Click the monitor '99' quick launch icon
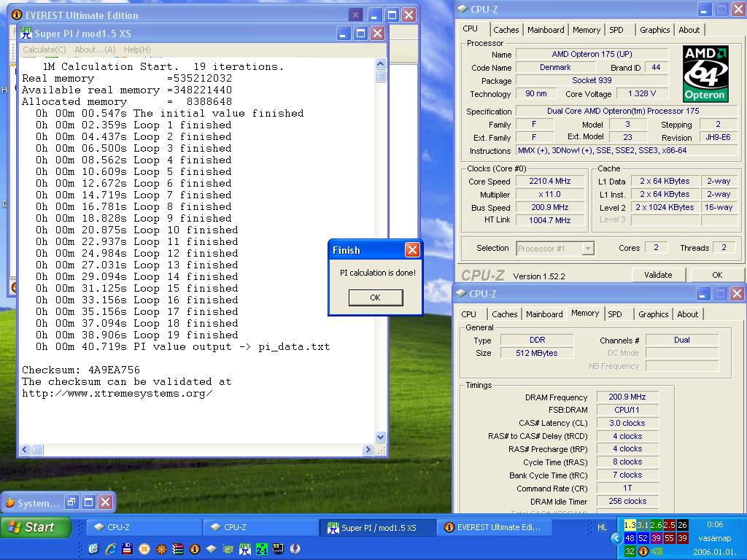 (x=278, y=548)
